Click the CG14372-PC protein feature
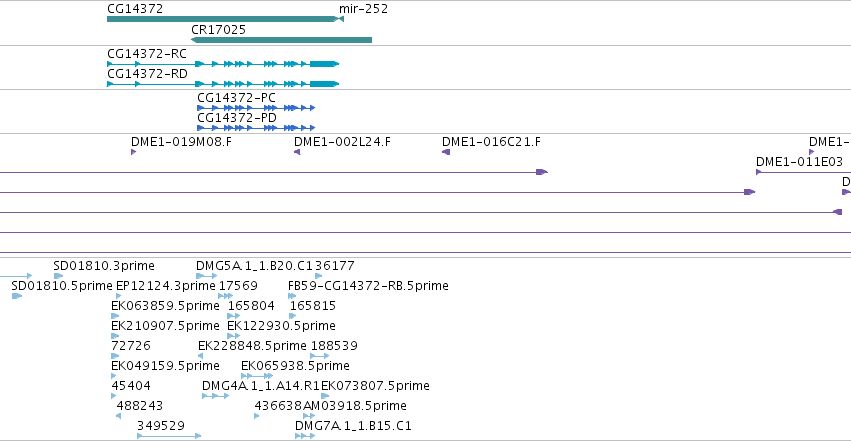The width and height of the screenshot is (851, 441). coord(256,108)
